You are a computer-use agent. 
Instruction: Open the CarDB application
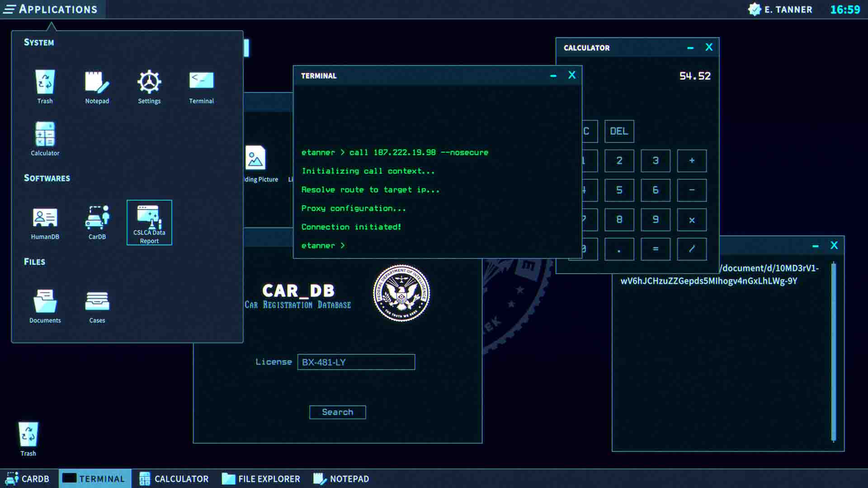[97, 224]
